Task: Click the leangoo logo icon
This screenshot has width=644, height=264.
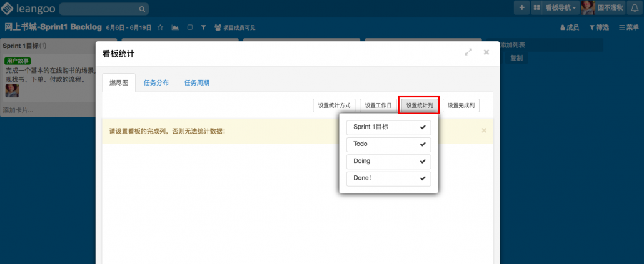Action: 9,9
